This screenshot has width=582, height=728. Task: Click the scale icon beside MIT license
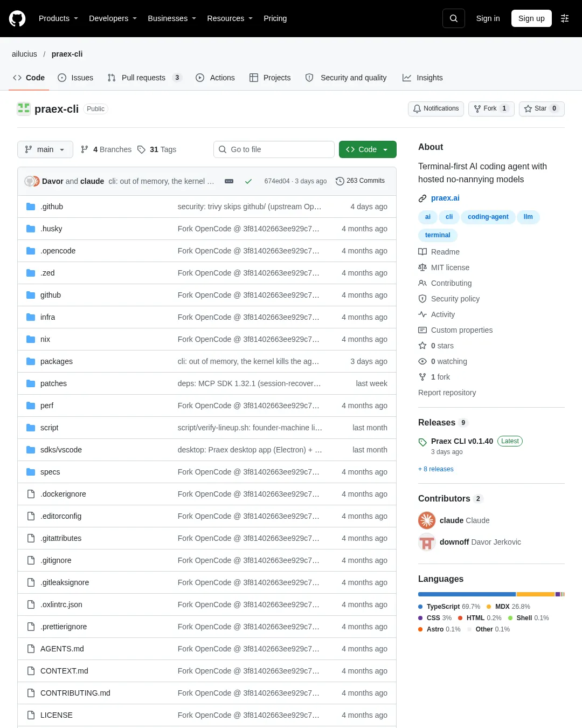point(422,267)
